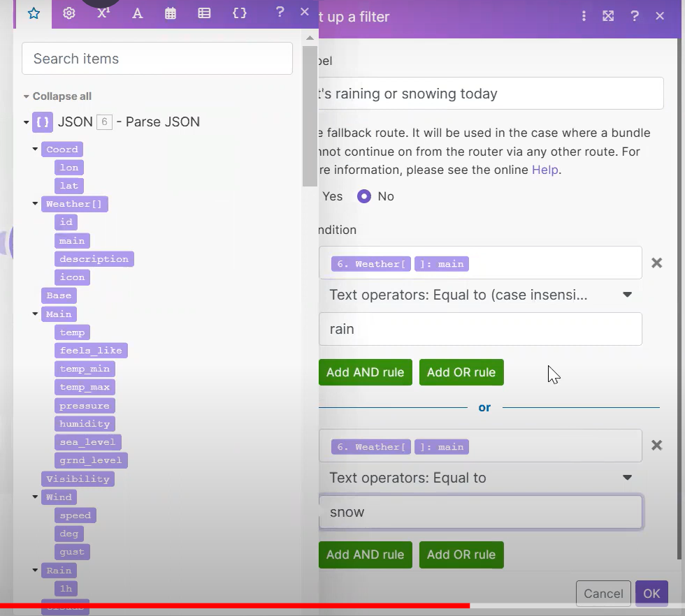Click Add AND rule under snow condition

(365, 555)
